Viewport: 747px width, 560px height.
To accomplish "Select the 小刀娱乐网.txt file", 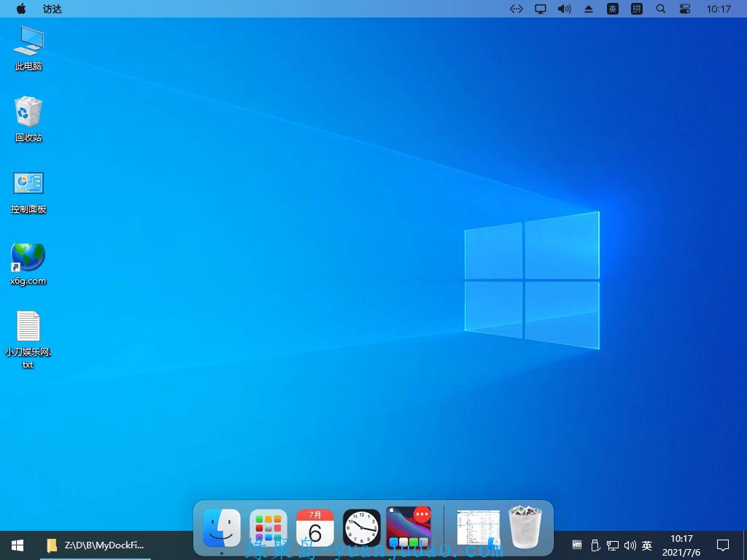I will [x=28, y=340].
